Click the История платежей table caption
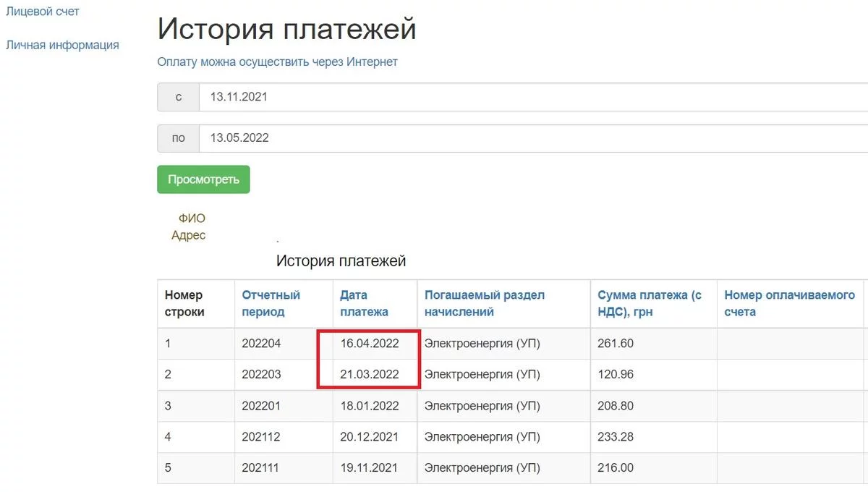Screen dimensions: 868x492 (341, 260)
